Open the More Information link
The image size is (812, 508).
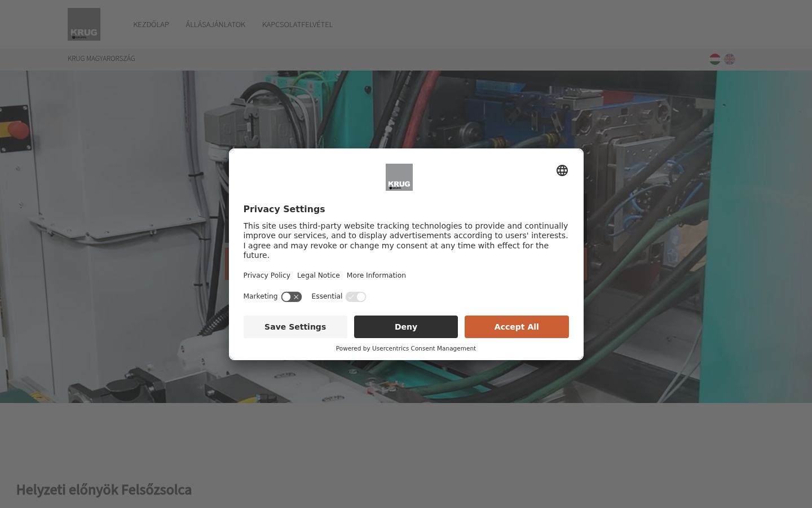pyautogui.click(x=376, y=275)
